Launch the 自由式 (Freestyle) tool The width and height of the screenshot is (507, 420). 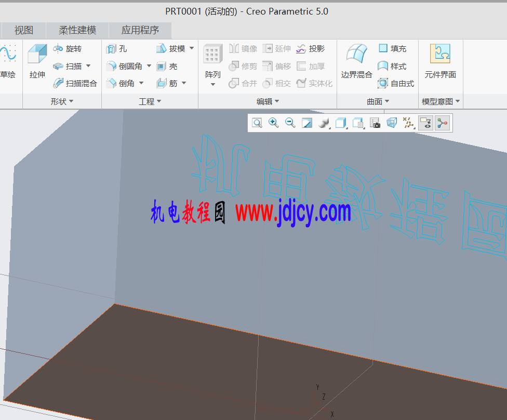pyautogui.click(x=396, y=84)
